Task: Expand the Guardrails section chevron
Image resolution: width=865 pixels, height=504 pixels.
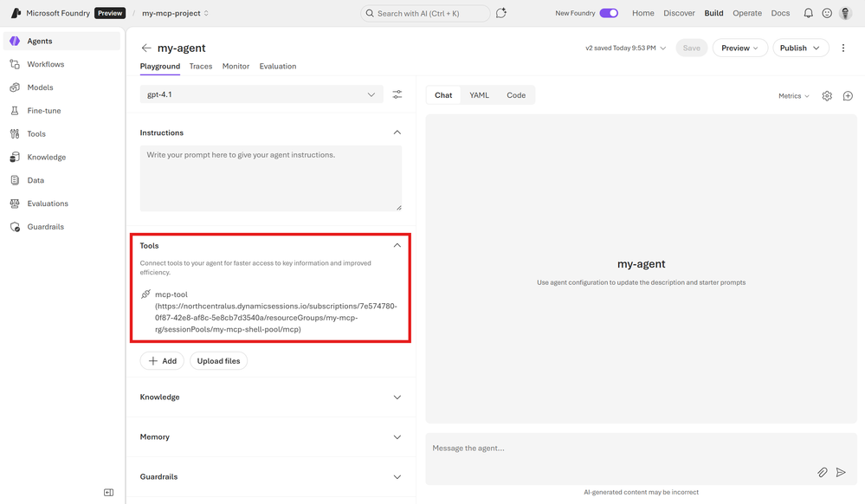Action: coord(397,476)
